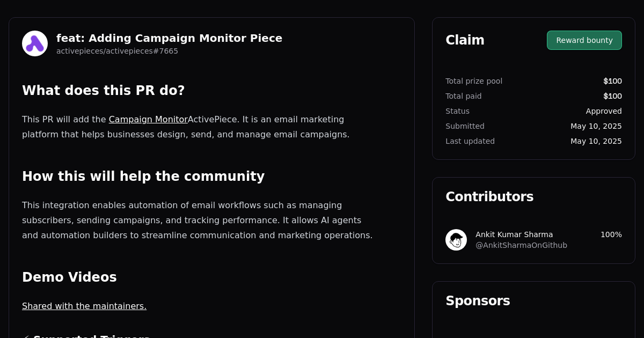Click the Shared with the maintainers link
Image resolution: width=644 pixels, height=338 pixels.
pos(84,306)
